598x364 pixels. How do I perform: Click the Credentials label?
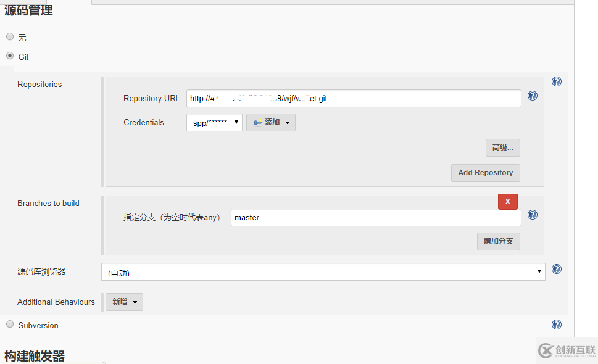143,122
